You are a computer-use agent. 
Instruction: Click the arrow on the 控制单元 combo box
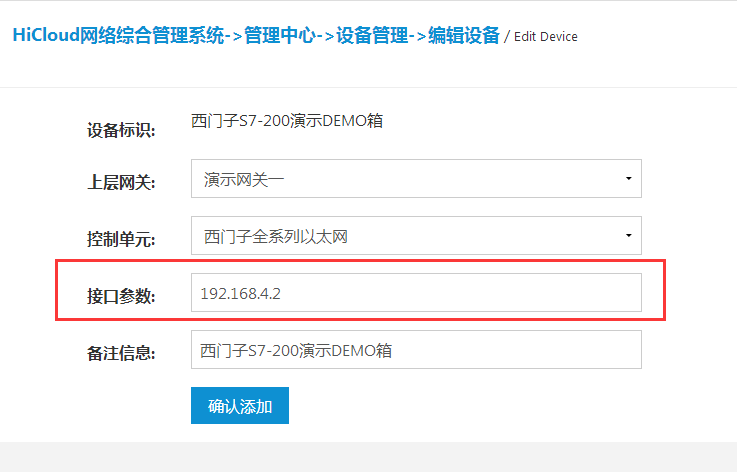tap(627, 236)
